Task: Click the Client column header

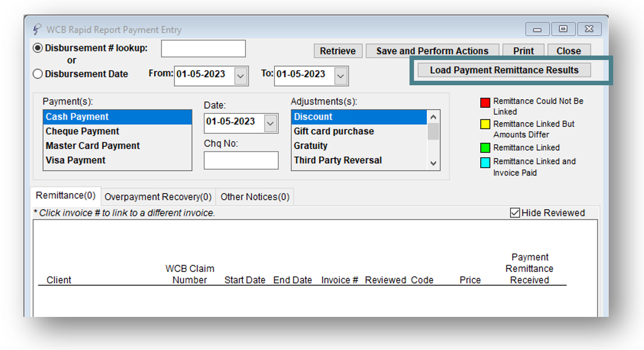Action: (x=59, y=280)
